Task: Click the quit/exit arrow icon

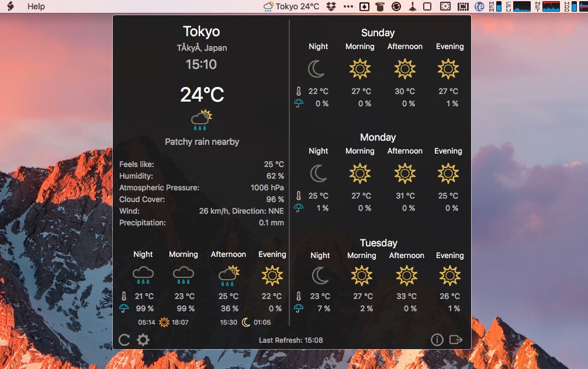Action: coord(456,340)
